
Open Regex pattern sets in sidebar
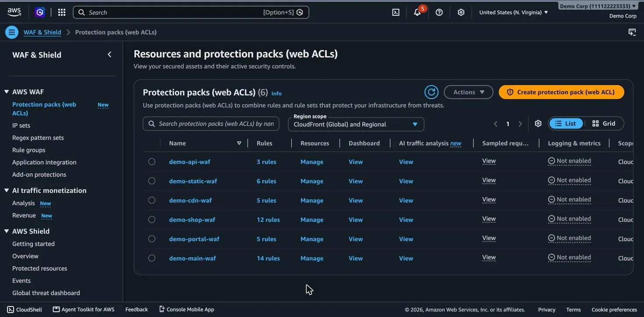[x=38, y=138]
